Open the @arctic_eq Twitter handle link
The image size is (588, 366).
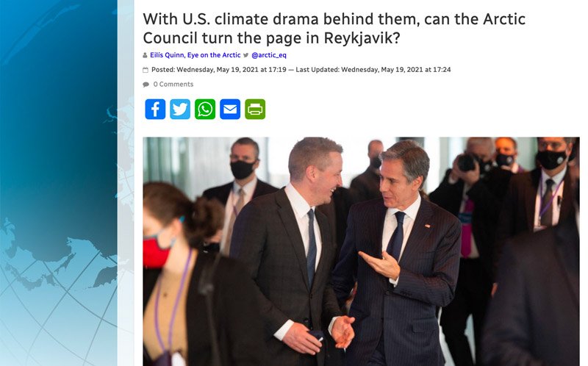tap(269, 55)
